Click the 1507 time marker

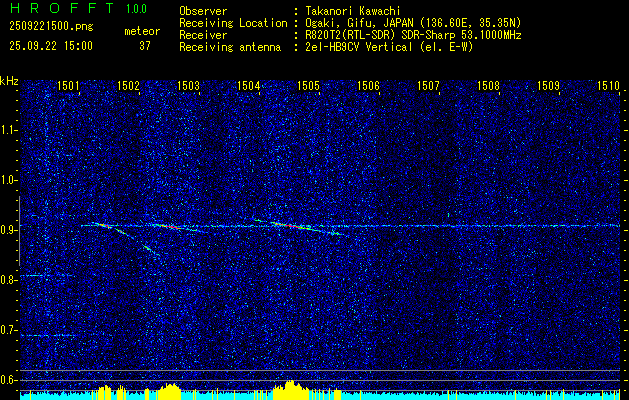pos(428,85)
